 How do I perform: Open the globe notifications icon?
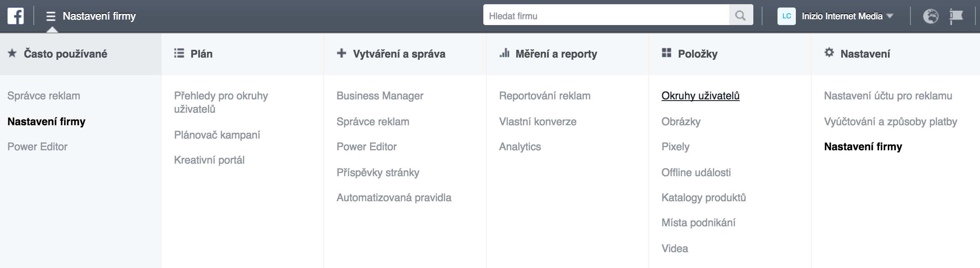point(930,16)
